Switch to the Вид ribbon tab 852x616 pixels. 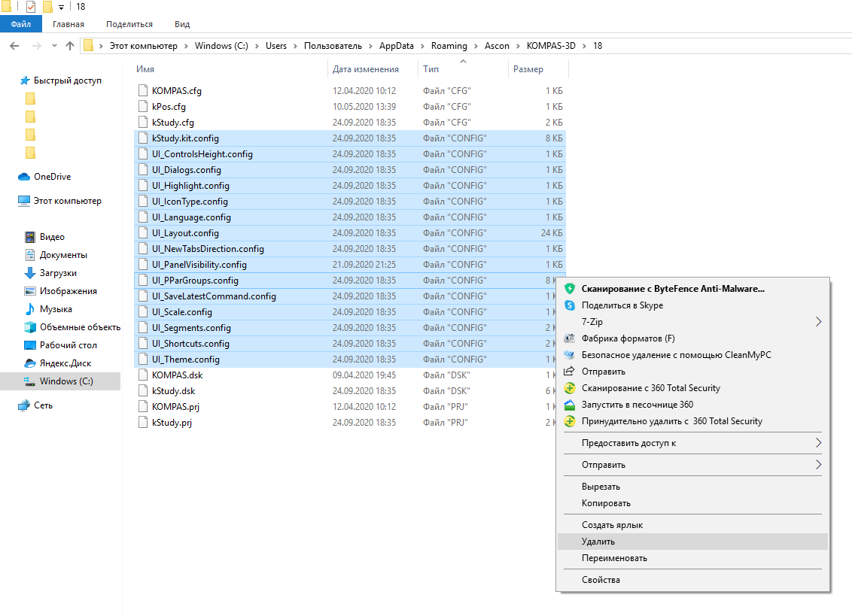pos(182,24)
